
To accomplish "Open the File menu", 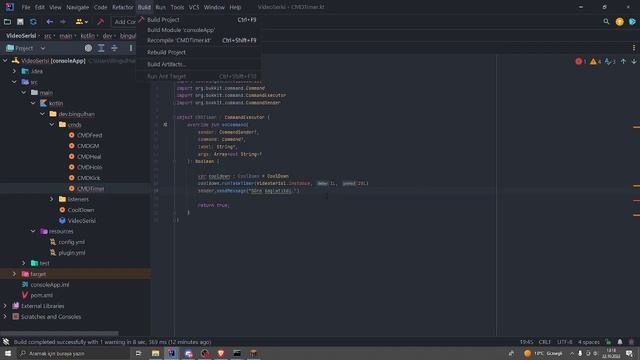I will 26,7.
